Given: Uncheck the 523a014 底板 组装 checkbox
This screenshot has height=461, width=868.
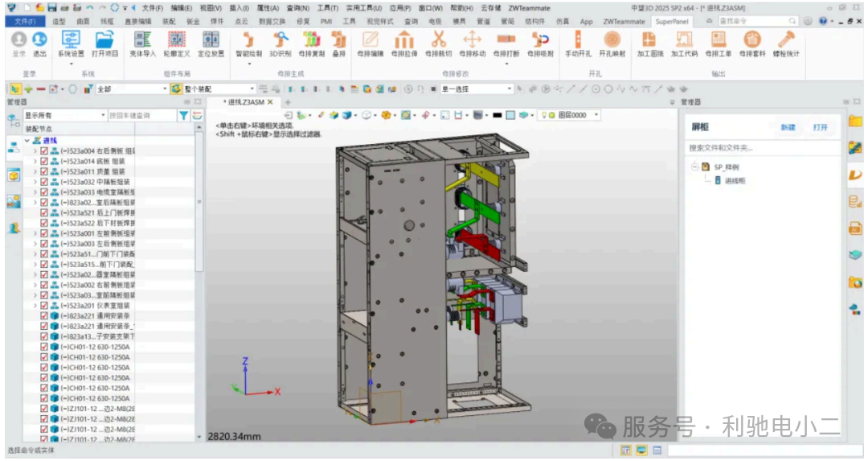Looking at the screenshot, I should point(43,161).
